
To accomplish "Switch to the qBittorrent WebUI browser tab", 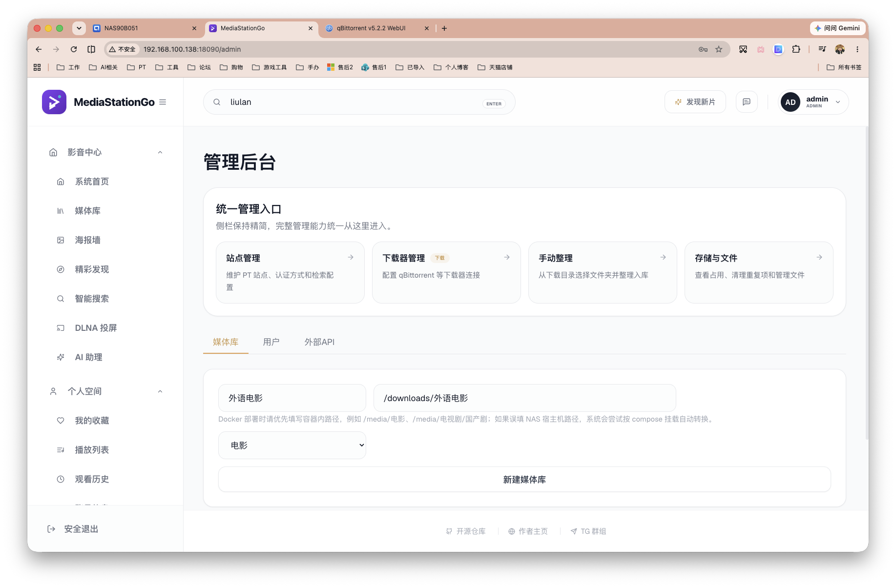I will tap(376, 28).
